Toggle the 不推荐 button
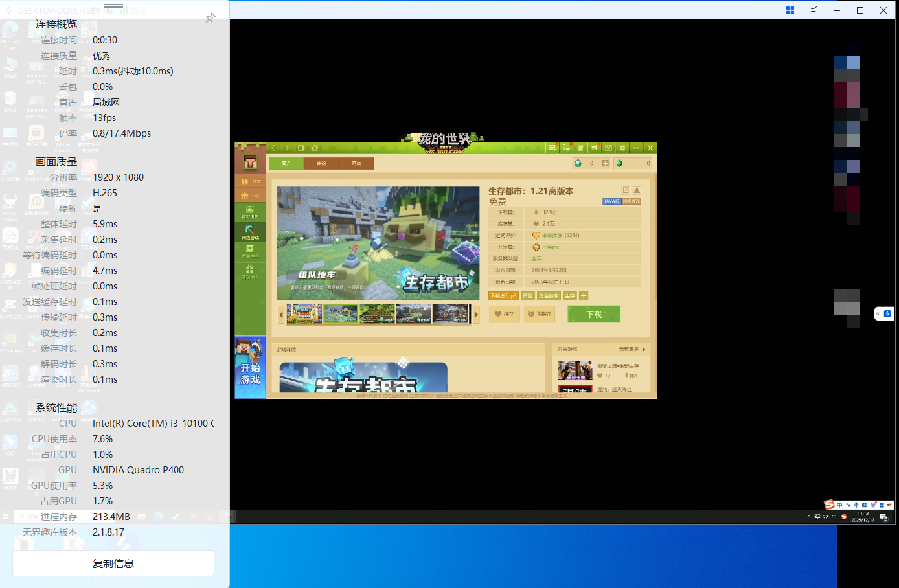The width and height of the screenshot is (899, 588). coord(539,314)
